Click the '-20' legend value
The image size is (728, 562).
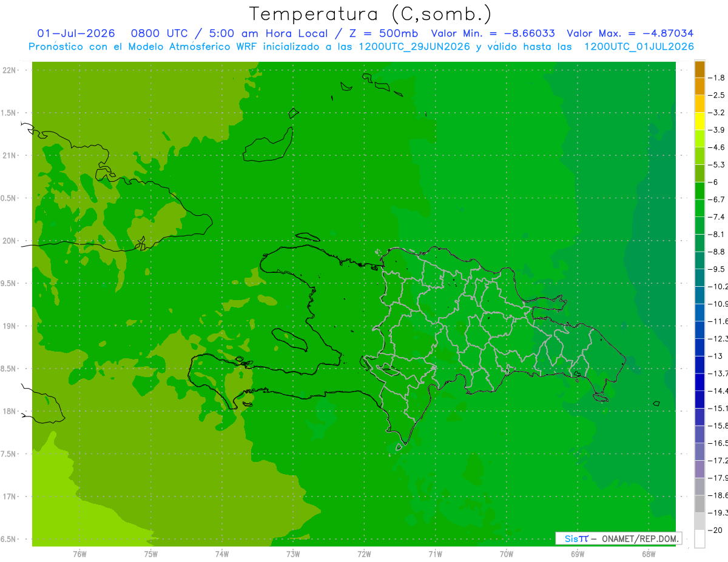click(716, 530)
